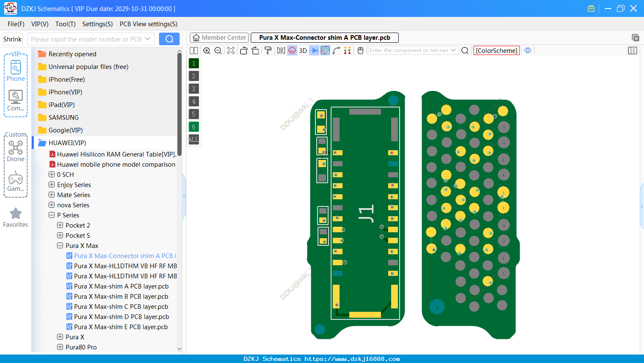Expand the 0 SCH node
The width and height of the screenshot is (644, 363).
[x=52, y=174]
